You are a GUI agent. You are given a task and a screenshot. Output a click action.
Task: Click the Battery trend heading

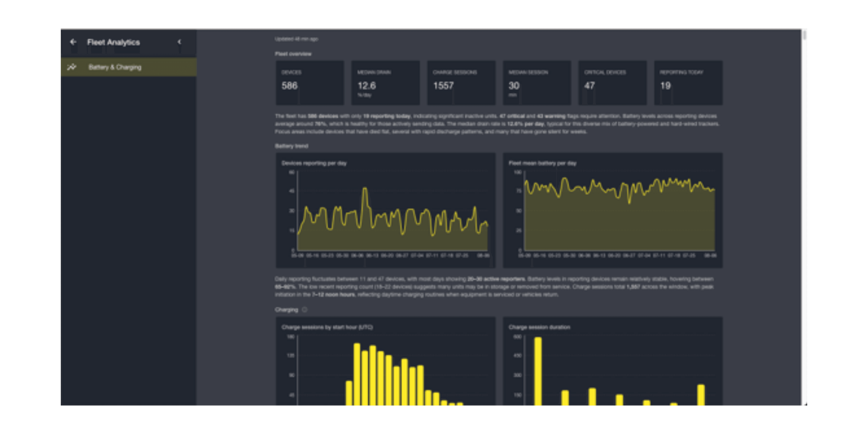[291, 146]
